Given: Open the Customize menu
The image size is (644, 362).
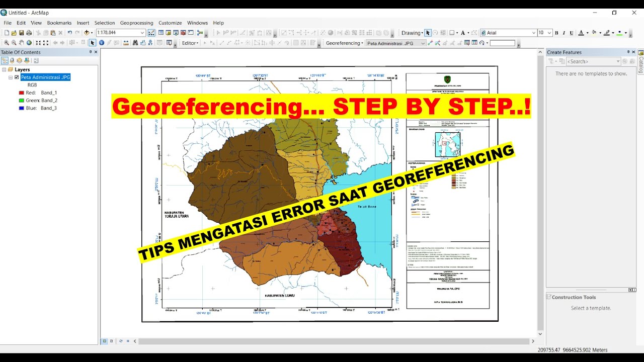Looking at the screenshot, I should click(x=170, y=23).
